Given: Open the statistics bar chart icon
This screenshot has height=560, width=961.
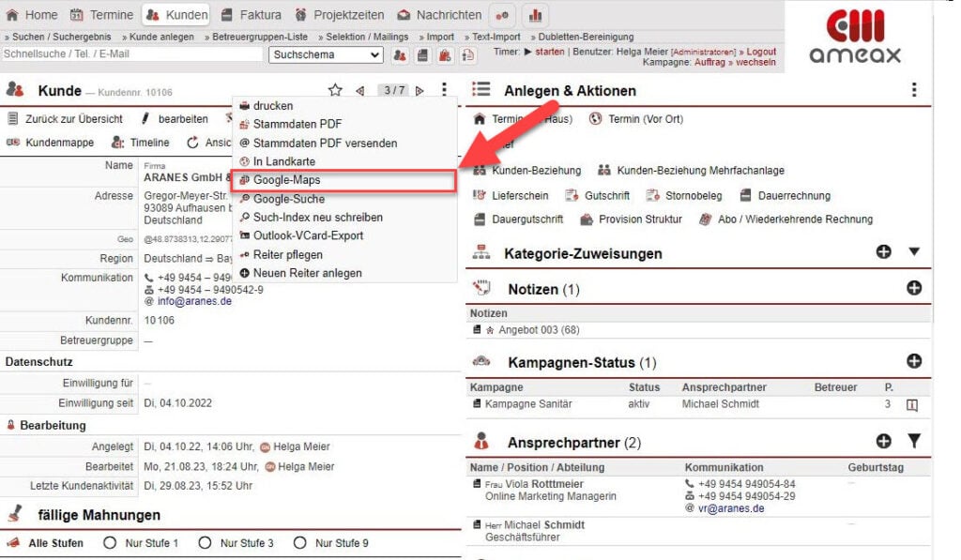Looking at the screenshot, I should [x=535, y=14].
